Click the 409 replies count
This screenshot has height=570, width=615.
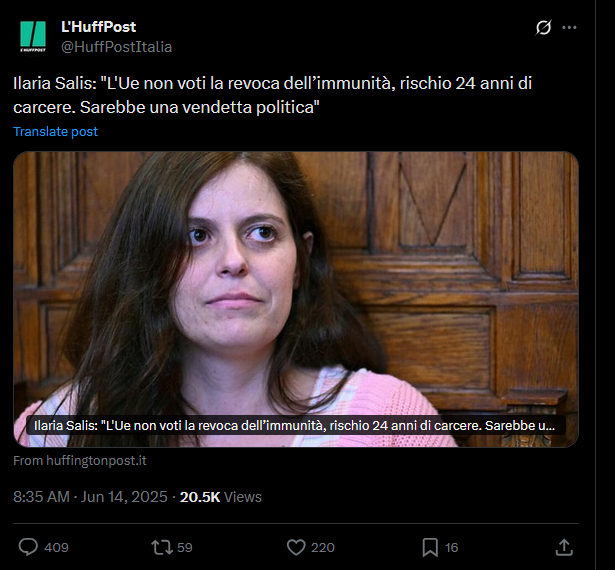tap(56, 547)
